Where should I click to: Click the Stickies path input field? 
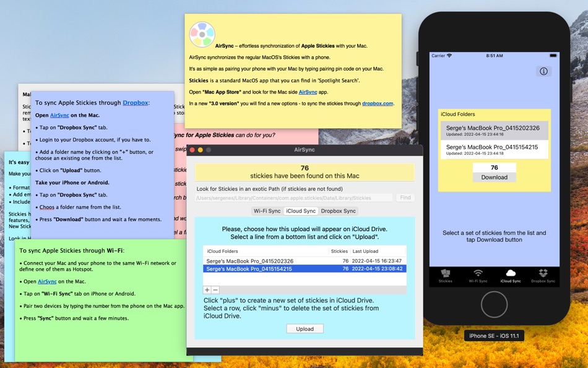tap(293, 198)
